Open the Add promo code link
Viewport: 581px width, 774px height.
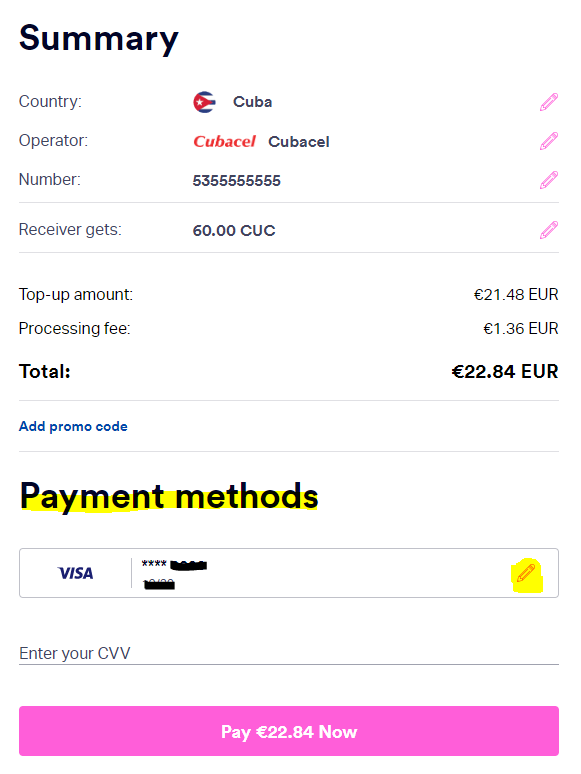pos(73,426)
